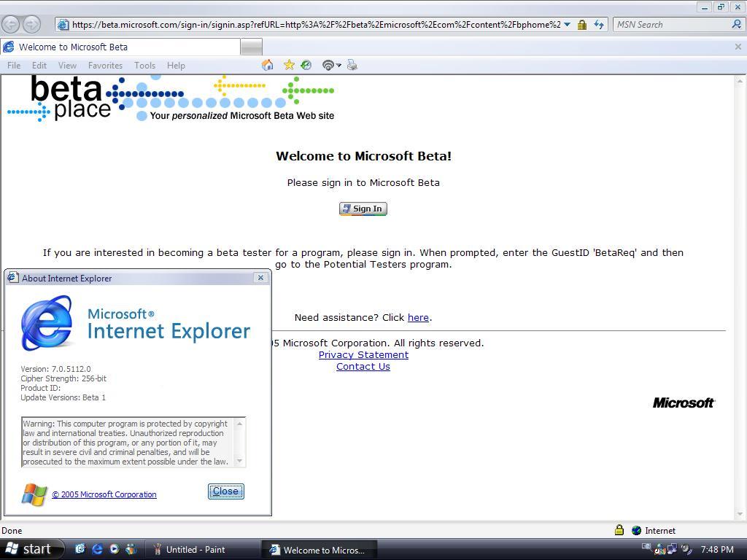
Task: Click 'Update Versions: Beta 1' text
Action: (x=63, y=397)
